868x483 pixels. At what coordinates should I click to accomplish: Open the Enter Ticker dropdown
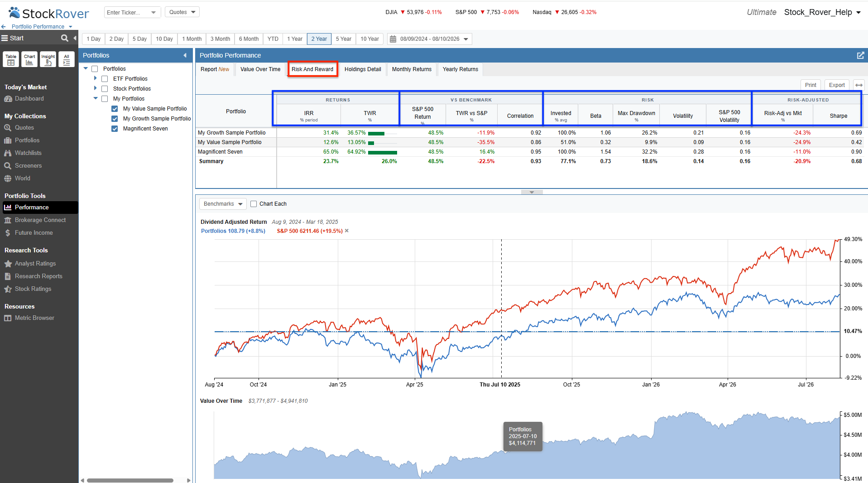154,12
